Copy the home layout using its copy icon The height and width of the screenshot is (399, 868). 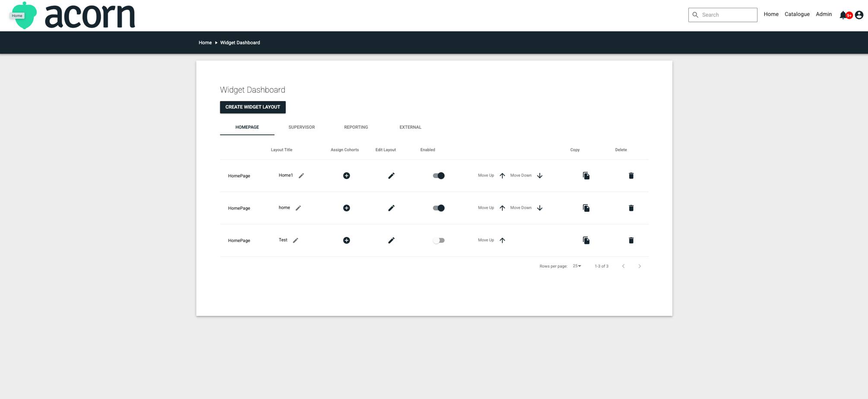586,208
